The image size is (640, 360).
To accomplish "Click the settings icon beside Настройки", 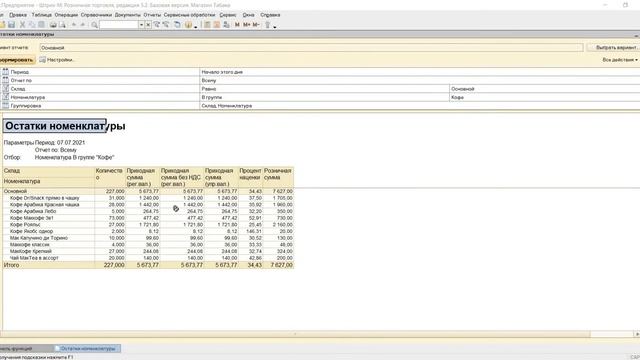I will pyautogui.click(x=42, y=60).
